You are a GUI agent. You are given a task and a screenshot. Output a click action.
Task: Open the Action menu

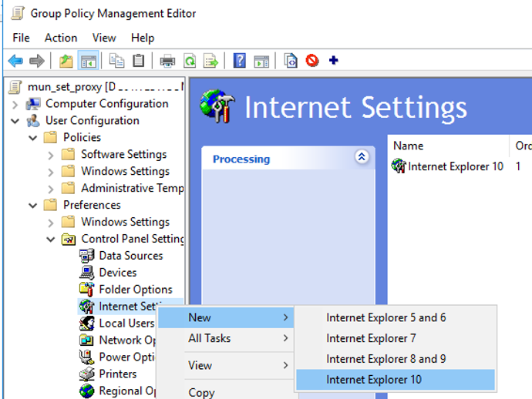[61, 38]
